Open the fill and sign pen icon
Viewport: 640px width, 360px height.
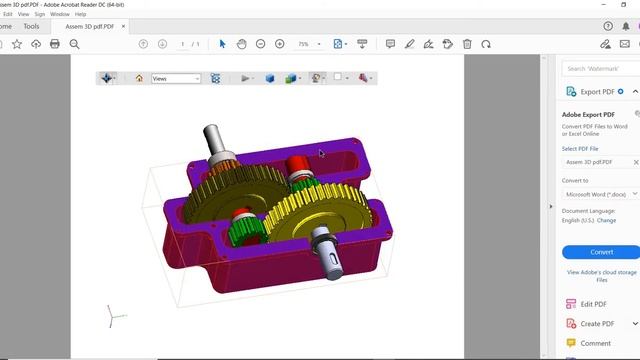[x=605, y=44]
